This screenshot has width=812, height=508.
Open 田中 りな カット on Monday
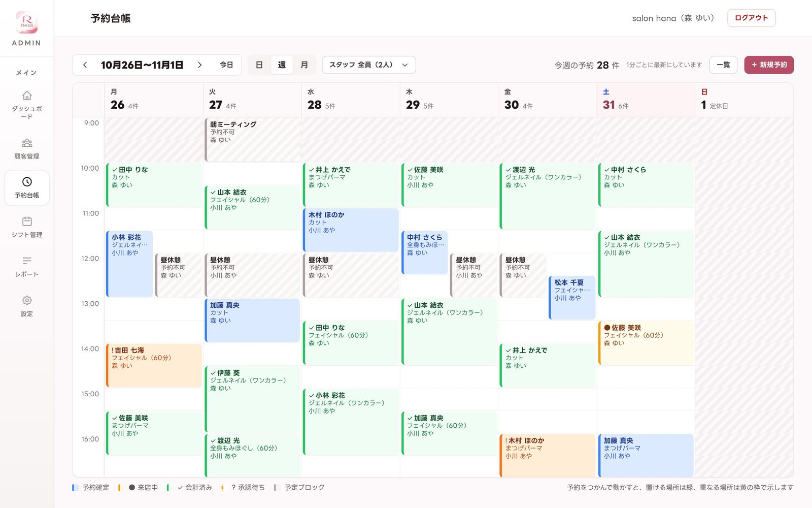[x=154, y=185]
